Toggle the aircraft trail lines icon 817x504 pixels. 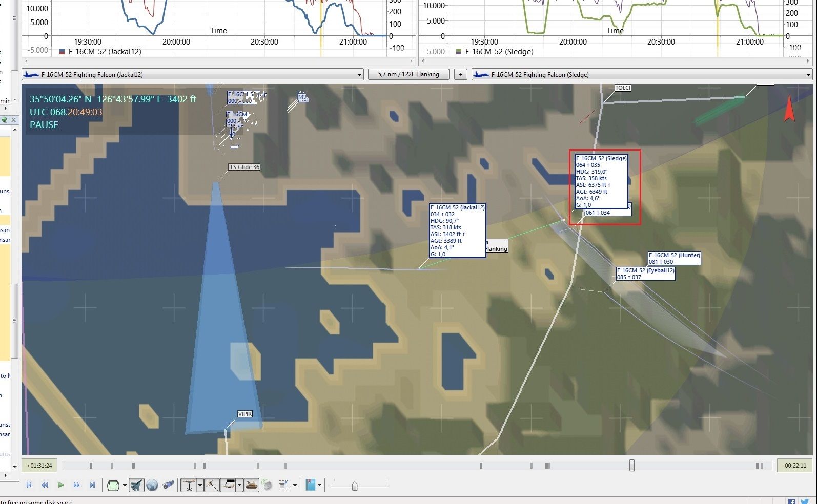[x=212, y=485]
